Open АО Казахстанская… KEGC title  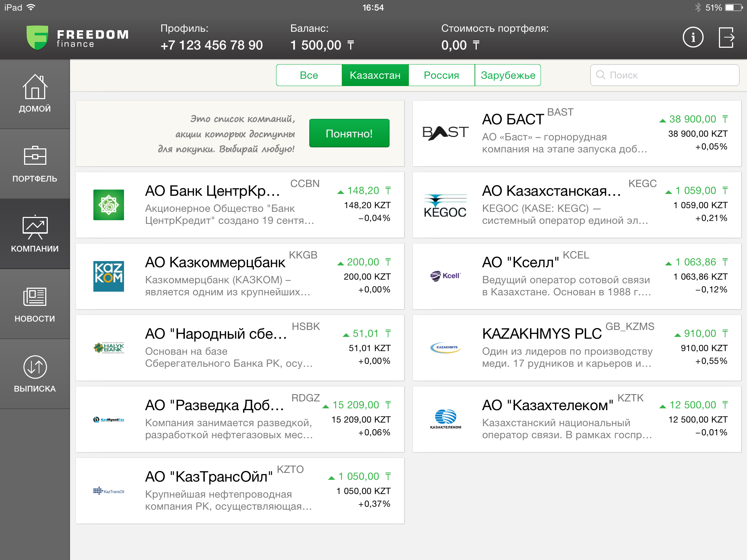[x=551, y=191]
